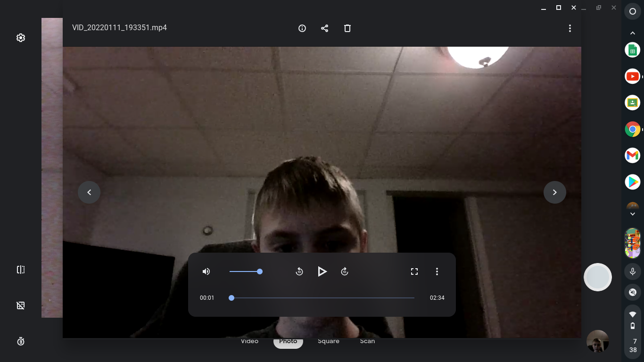Toggle the camera timer
644x362 pixels.
point(21,341)
